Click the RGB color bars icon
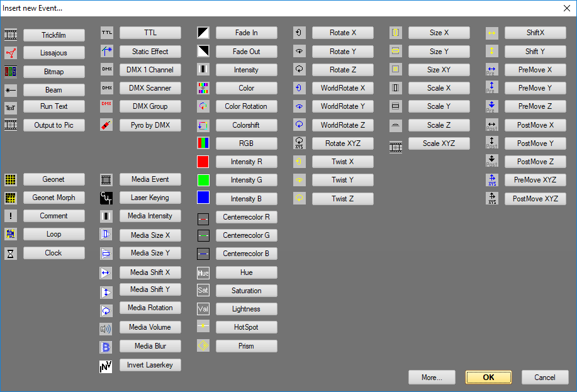This screenshot has height=392, width=577. pyautogui.click(x=203, y=143)
